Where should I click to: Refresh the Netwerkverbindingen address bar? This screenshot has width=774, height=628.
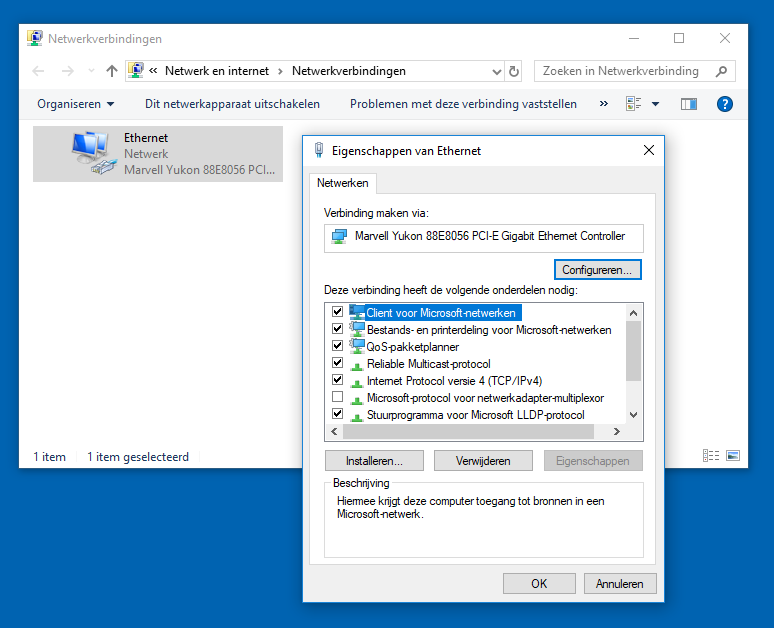pos(514,72)
